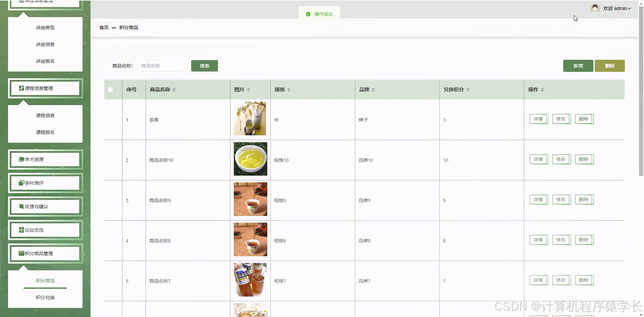Image resolution: width=644 pixels, height=317 pixels.
Task: Open 详情 for 商品名称10
Action: point(538,159)
